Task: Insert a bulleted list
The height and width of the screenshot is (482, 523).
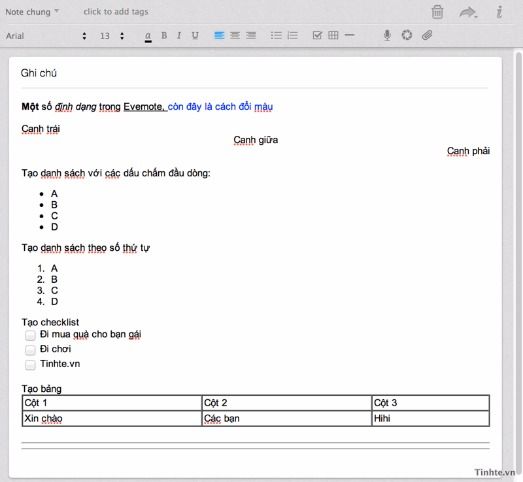Action: click(x=276, y=35)
